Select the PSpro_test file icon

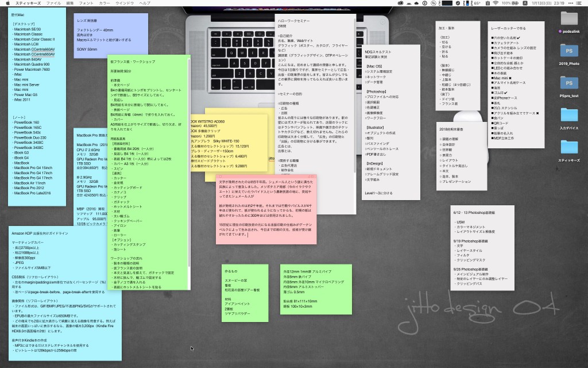[x=569, y=87]
